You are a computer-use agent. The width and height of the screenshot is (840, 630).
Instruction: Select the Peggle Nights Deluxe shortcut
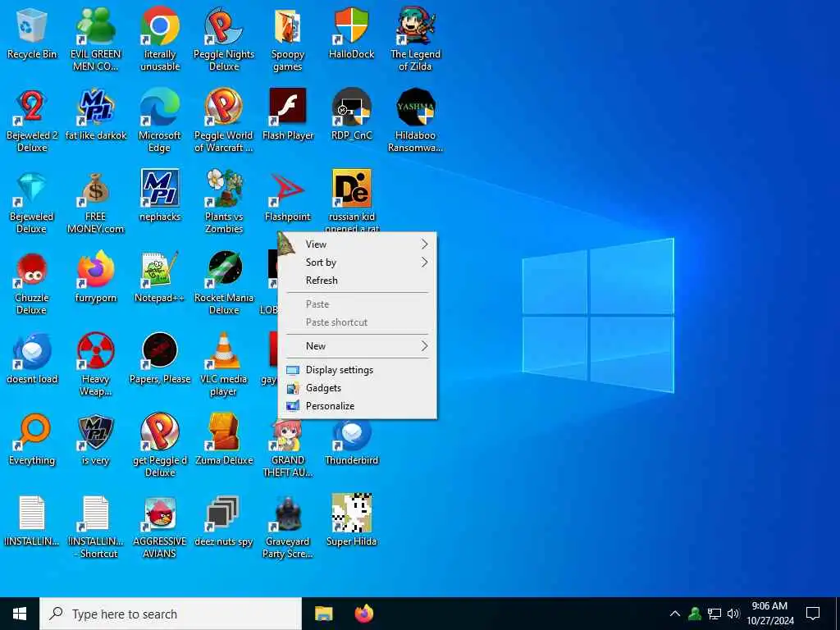point(224,39)
